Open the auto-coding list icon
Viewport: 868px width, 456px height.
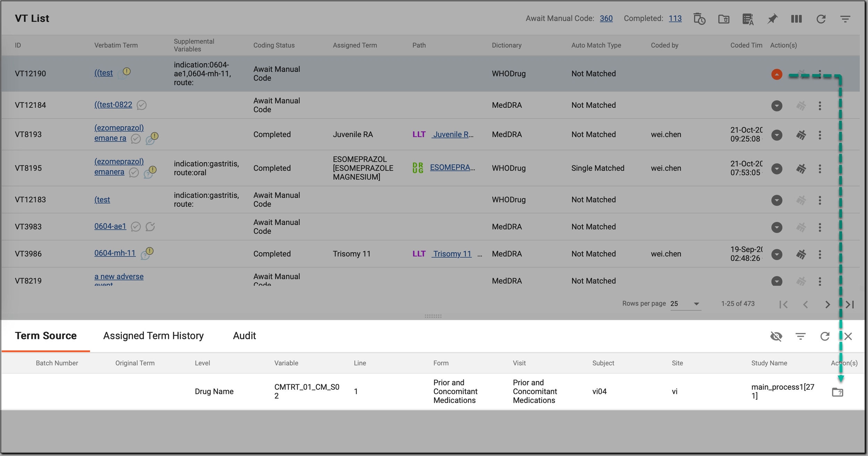point(748,19)
